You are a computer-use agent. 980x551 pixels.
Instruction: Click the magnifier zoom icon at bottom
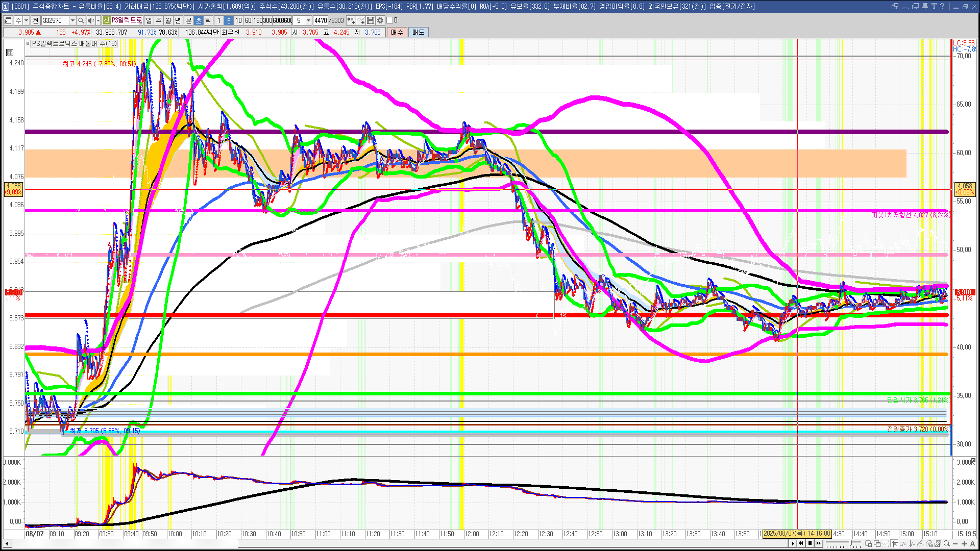[947, 544]
